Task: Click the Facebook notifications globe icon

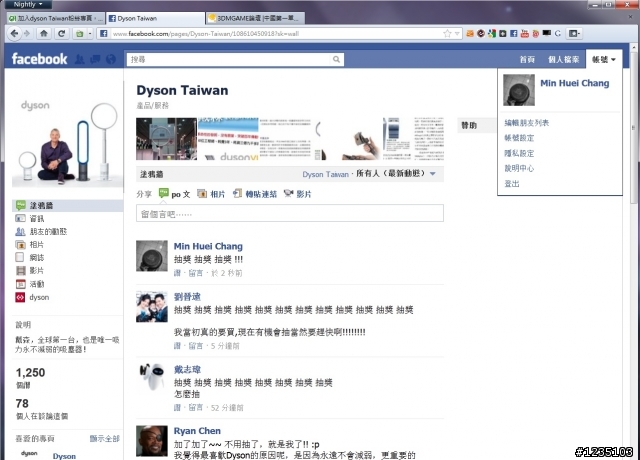Action: click(111, 60)
